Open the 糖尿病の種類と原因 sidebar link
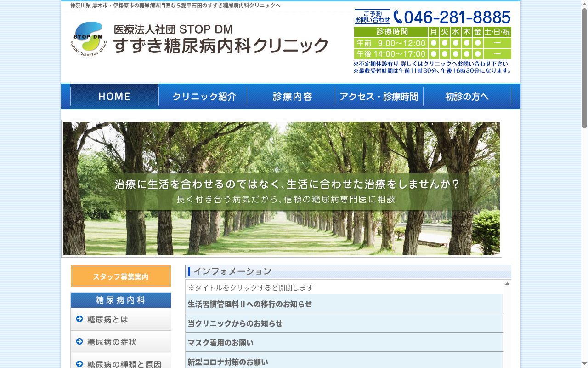 121,362
